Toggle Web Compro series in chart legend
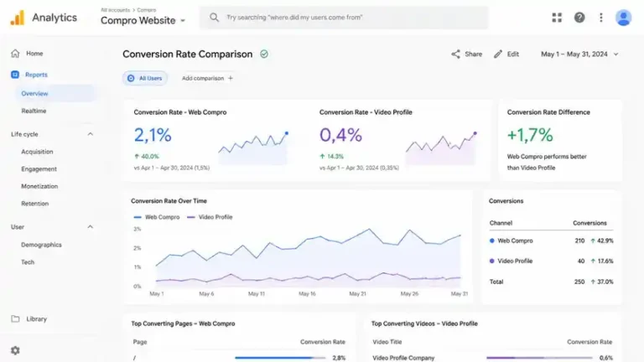This screenshot has width=644, height=362. click(x=157, y=217)
